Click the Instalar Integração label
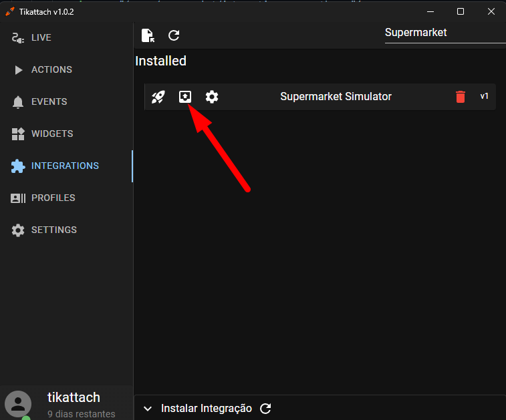This screenshot has width=506, height=420. click(x=207, y=409)
